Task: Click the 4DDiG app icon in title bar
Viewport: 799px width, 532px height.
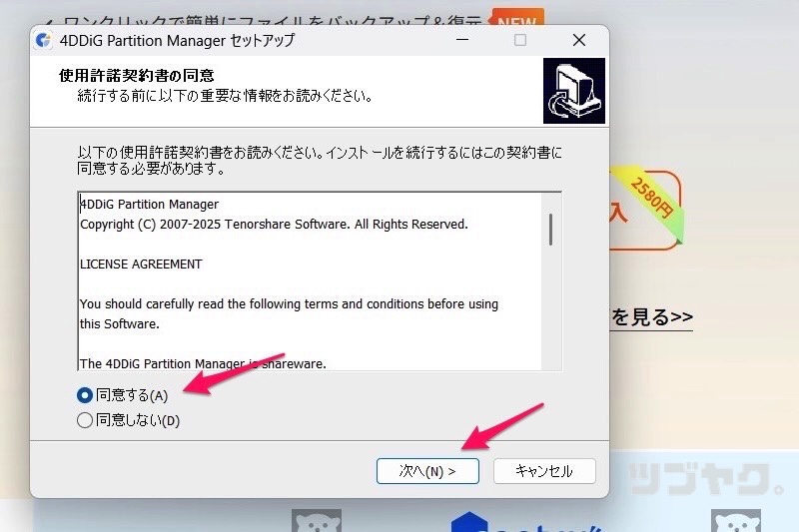Action: point(44,40)
